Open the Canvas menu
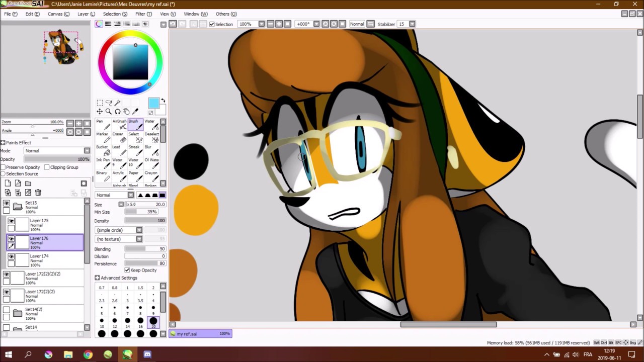The height and width of the screenshot is (362, 644). [58, 14]
